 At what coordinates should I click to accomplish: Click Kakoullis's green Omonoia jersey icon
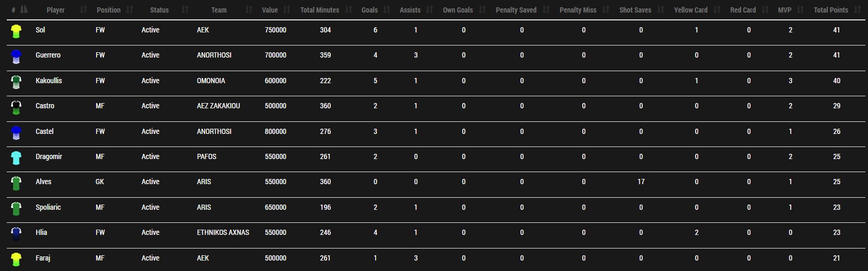[x=16, y=82]
